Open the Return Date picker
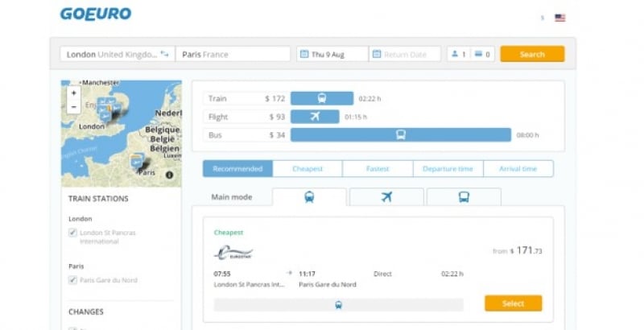644x330 pixels. click(405, 54)
